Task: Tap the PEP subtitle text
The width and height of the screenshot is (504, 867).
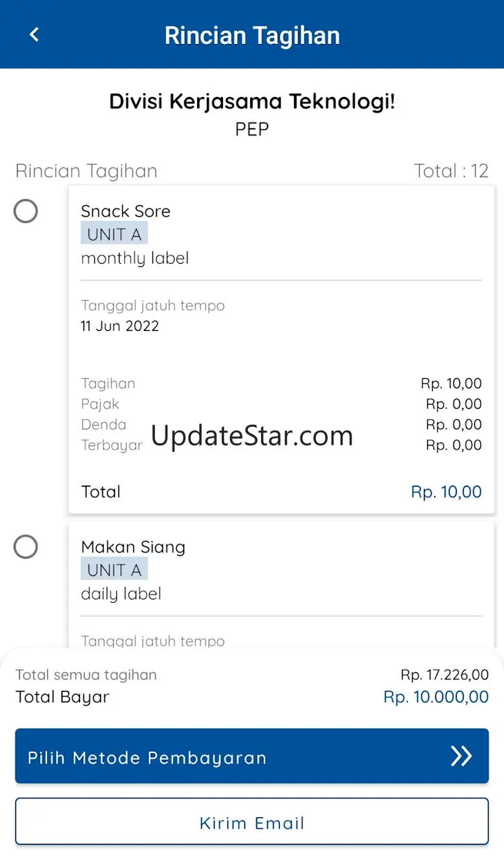Action: click(x=252, y=129)
